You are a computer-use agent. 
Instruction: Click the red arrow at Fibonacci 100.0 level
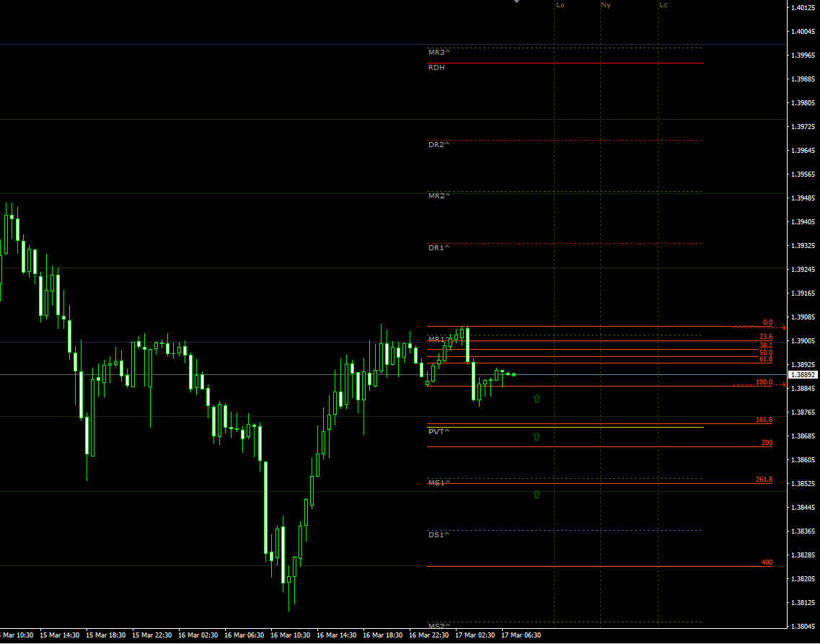782,385
